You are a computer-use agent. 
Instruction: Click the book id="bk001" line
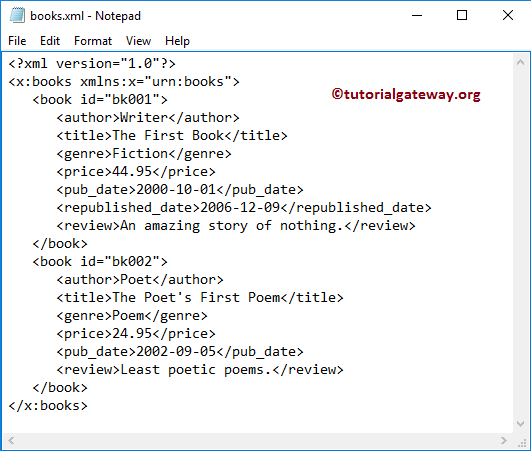click(x=100, y=100)
